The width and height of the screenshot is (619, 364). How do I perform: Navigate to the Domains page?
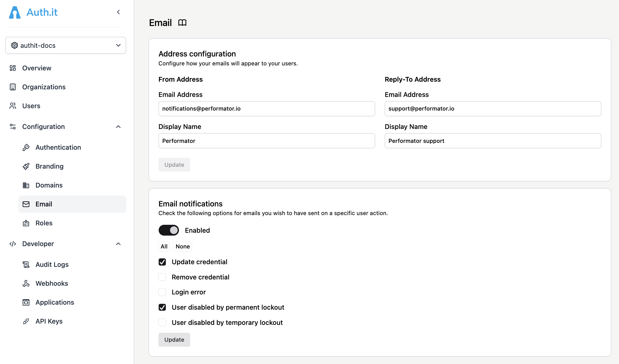click(x=49, y=185)
